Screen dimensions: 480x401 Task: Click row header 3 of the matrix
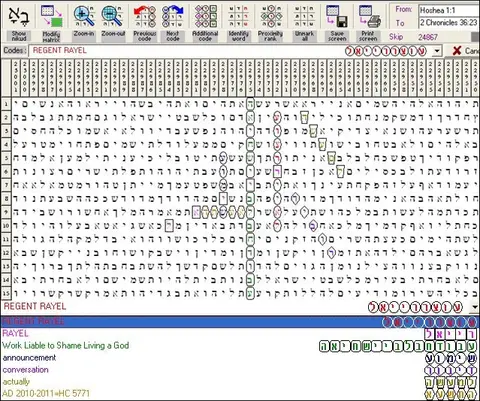point(6,131)
